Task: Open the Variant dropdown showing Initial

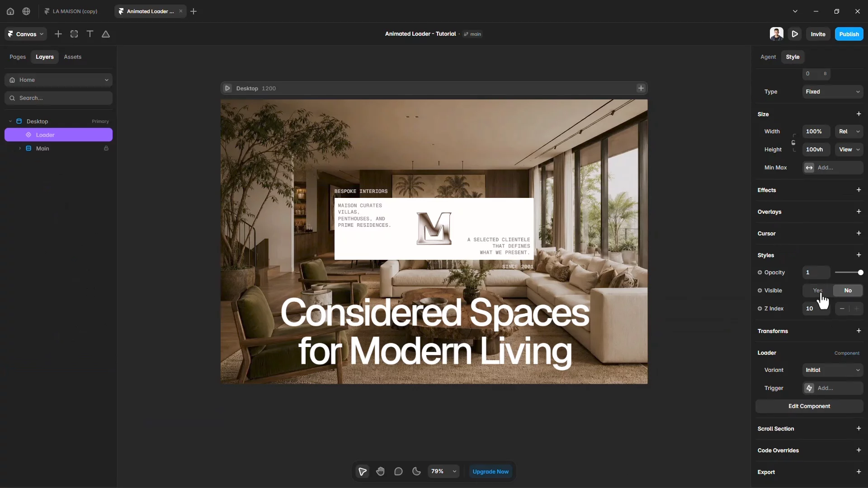Action: point(833,370)
